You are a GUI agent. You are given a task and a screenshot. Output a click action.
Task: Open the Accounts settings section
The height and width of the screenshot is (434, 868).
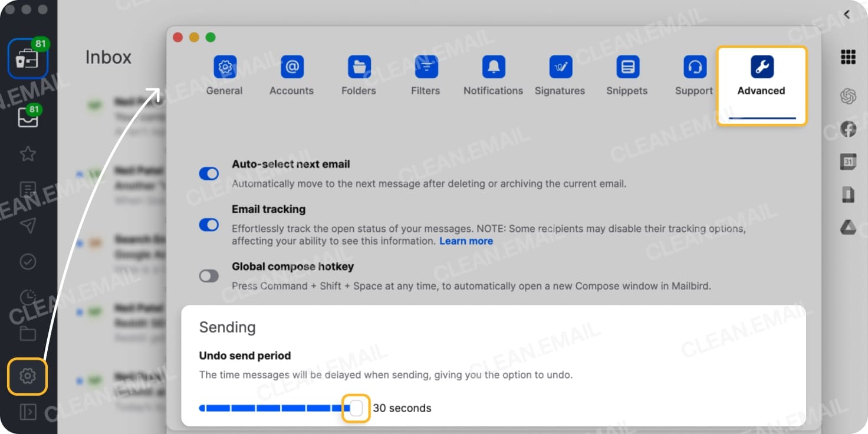tap(291, 74)
